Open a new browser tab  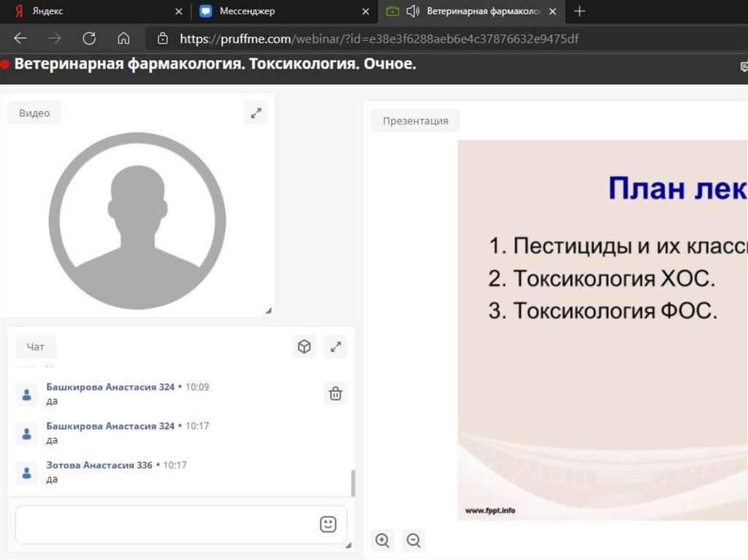coord(579,12)
